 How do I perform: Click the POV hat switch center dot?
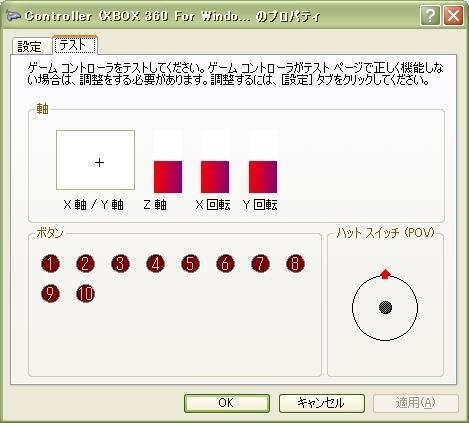tap(385, 307)
